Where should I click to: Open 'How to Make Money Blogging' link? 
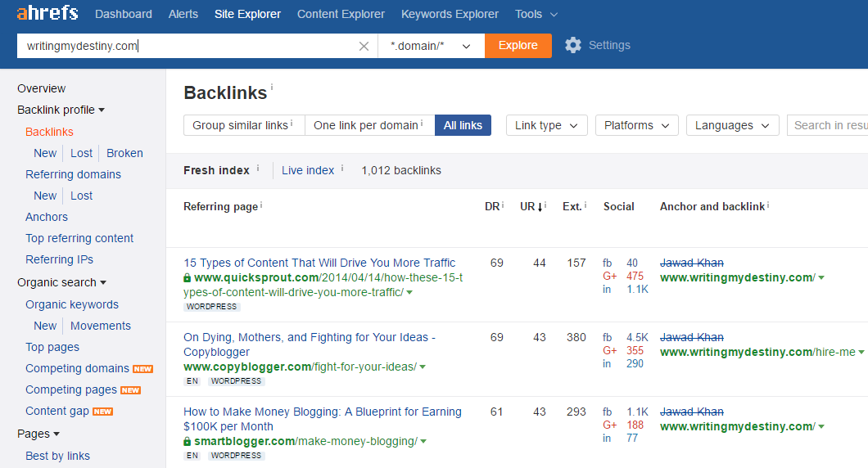click(322, 420)
